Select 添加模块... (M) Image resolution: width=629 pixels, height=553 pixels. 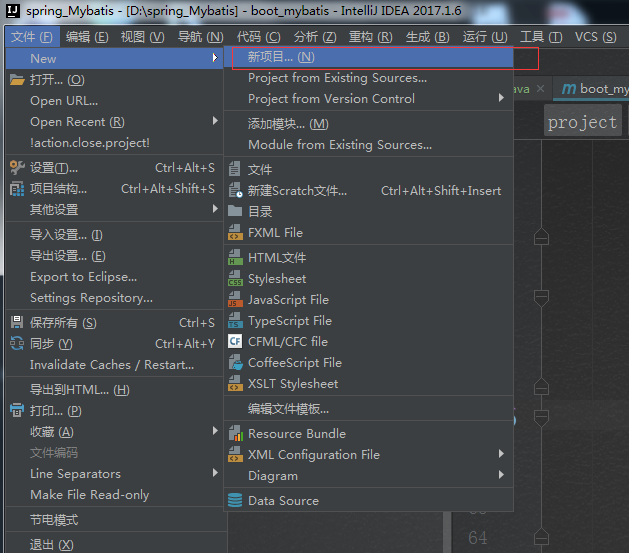click(368, 124)
